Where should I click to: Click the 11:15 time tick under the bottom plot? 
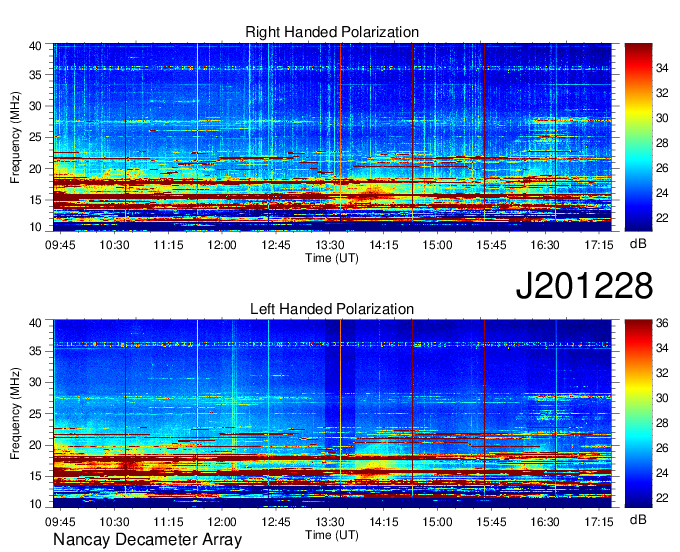point(168,522)
